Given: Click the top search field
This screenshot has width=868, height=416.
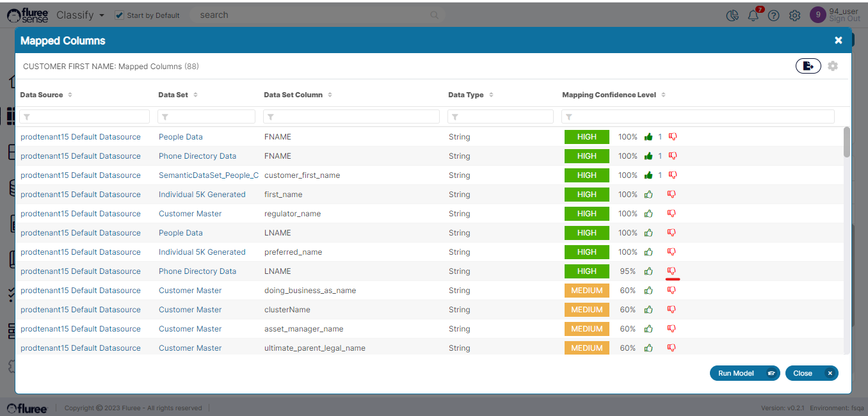Looking at the screenshot, I should [x=314, y=15].
